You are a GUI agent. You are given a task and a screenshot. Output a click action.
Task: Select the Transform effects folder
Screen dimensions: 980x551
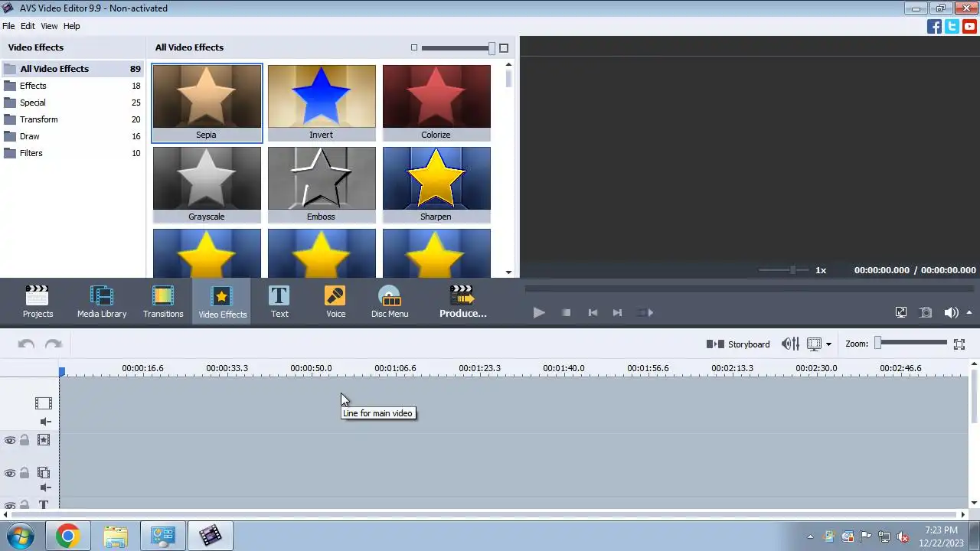(x=73, y=119)
